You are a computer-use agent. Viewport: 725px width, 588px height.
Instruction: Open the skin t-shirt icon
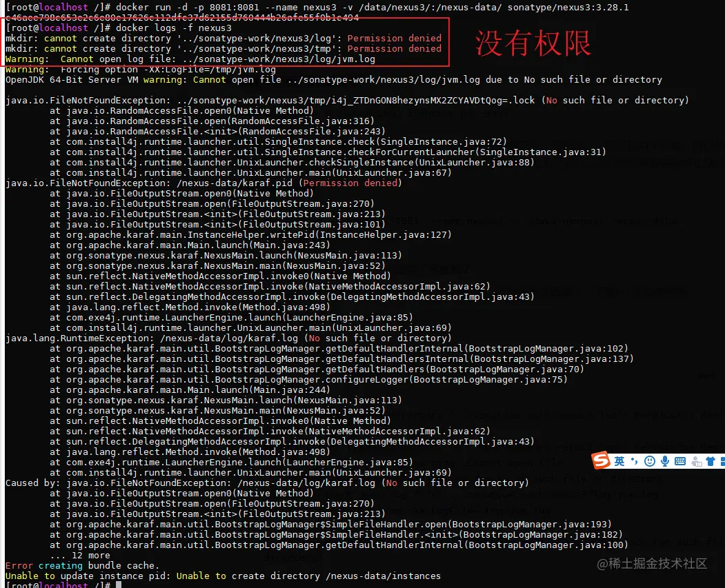(x=711, y=461)
